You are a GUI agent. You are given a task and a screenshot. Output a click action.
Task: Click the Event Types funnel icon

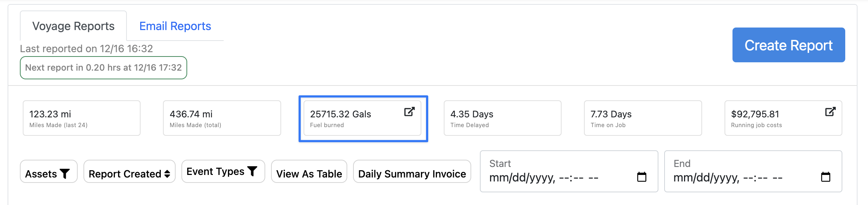tap(252, 171)
